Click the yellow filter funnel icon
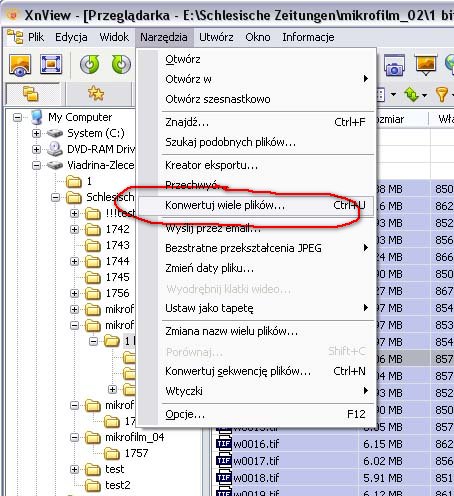454x496 pixels. [x=441, y=95]
